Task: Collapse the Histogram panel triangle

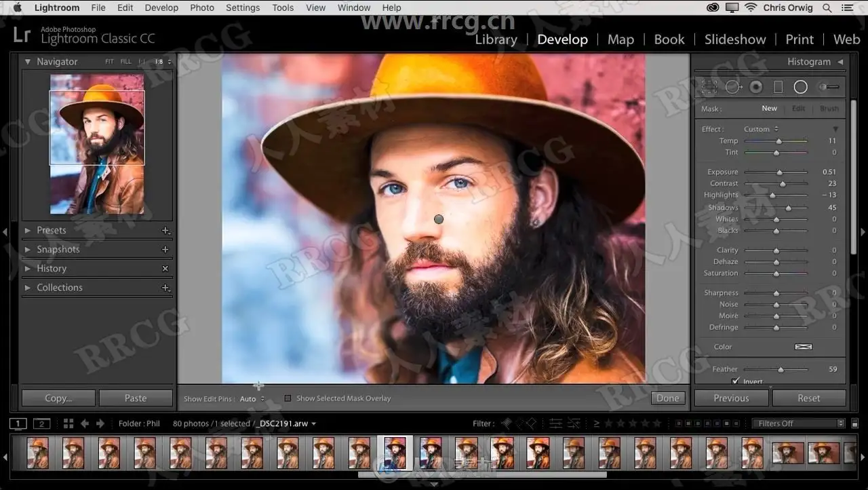Action: (x=841, y=62)
